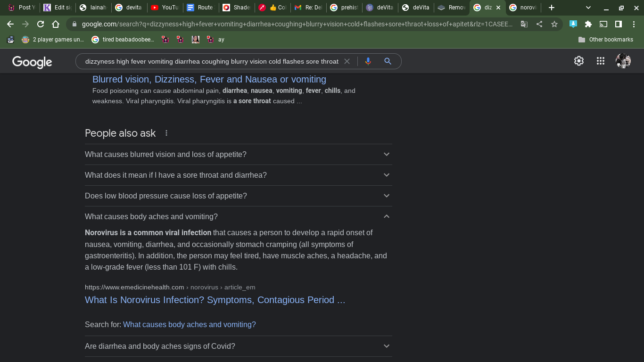Open Chrome side panel icon
The height and width of the screenshot is (362, 644).
(619, 24)
